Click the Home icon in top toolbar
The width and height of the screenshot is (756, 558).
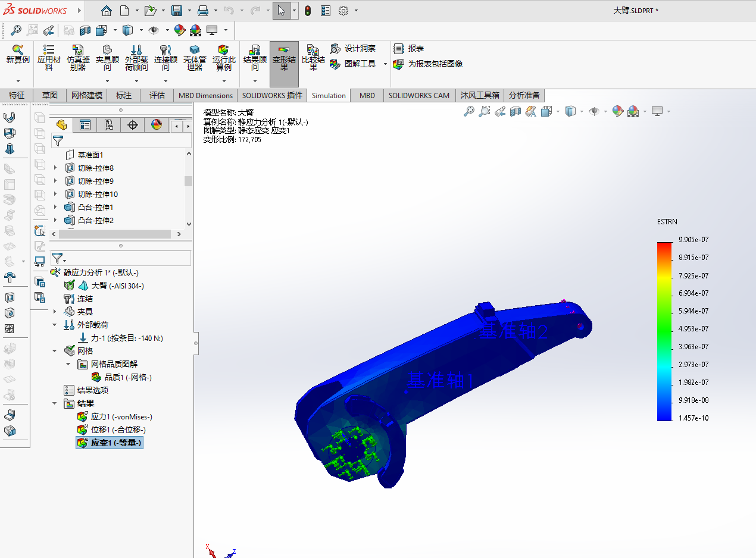pyautogui.click(x=106, y=11)
